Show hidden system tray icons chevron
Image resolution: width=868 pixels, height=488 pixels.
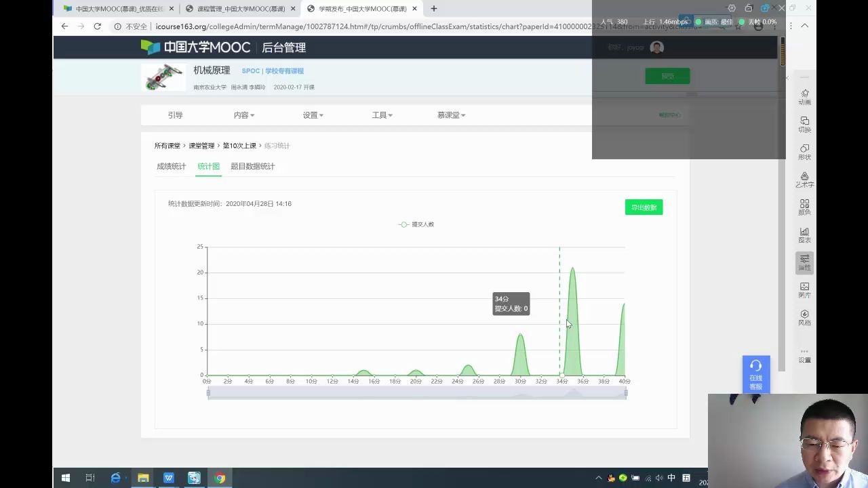pyautogui.click(x=598, y=478)
